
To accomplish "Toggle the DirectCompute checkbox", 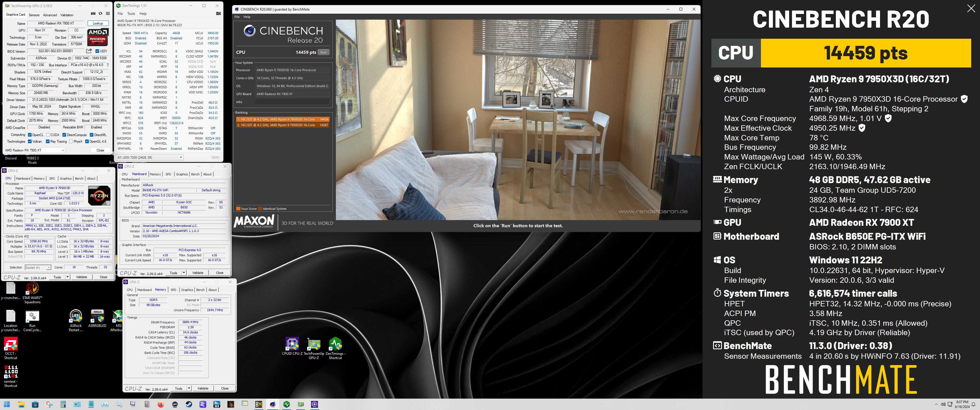I will (x=64, y=135).
